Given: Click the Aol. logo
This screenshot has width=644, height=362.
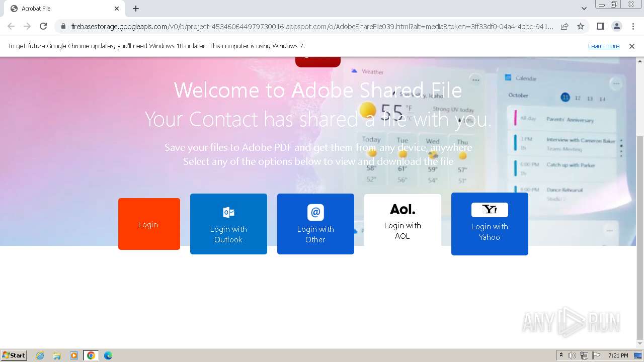Looking at the screenshot, I should (403, 209).
